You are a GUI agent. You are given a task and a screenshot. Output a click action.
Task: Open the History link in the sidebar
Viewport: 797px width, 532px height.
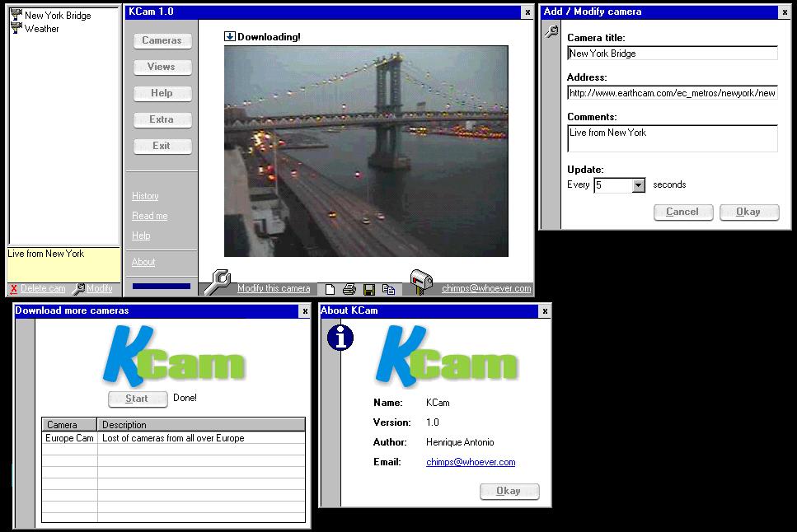[x=145, y=196]
